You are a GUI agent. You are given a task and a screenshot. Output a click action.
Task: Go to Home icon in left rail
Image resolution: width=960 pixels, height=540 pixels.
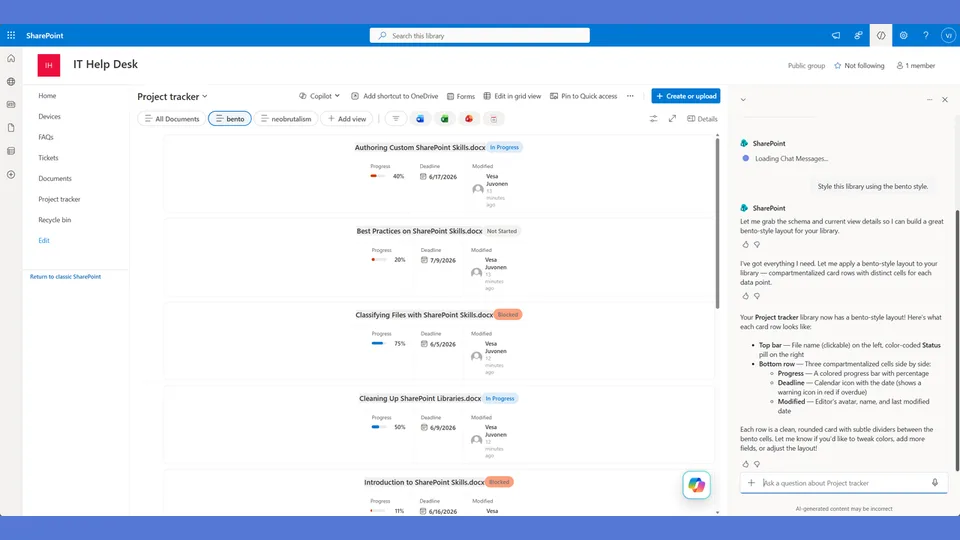[11, 58]
